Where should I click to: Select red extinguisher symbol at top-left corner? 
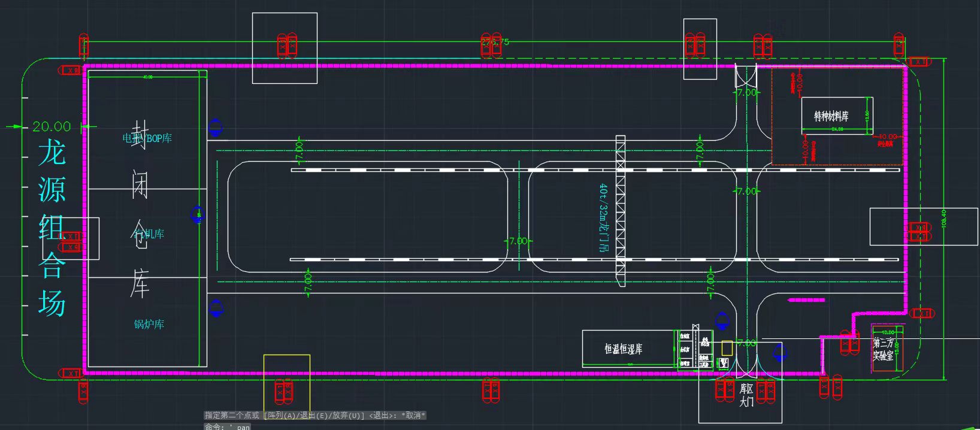coord(84,46)
